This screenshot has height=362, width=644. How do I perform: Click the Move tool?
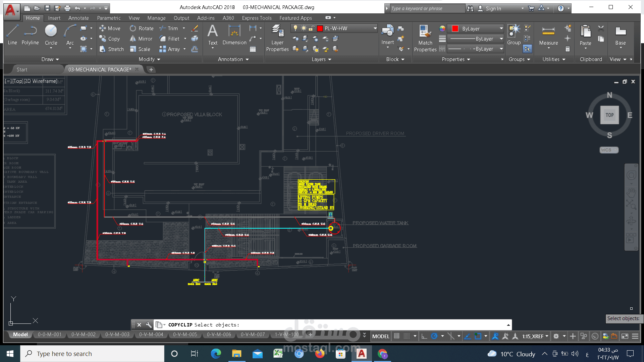(x=110, y=28)
